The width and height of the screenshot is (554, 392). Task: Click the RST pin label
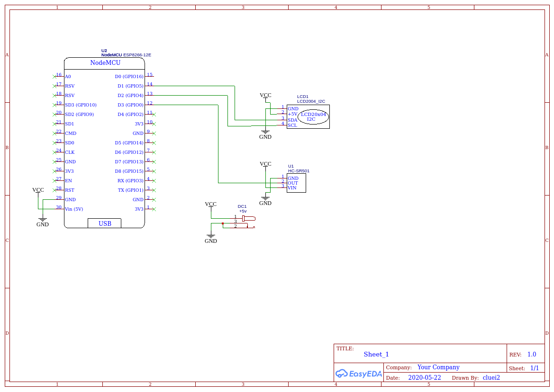[x=70, y=190]
